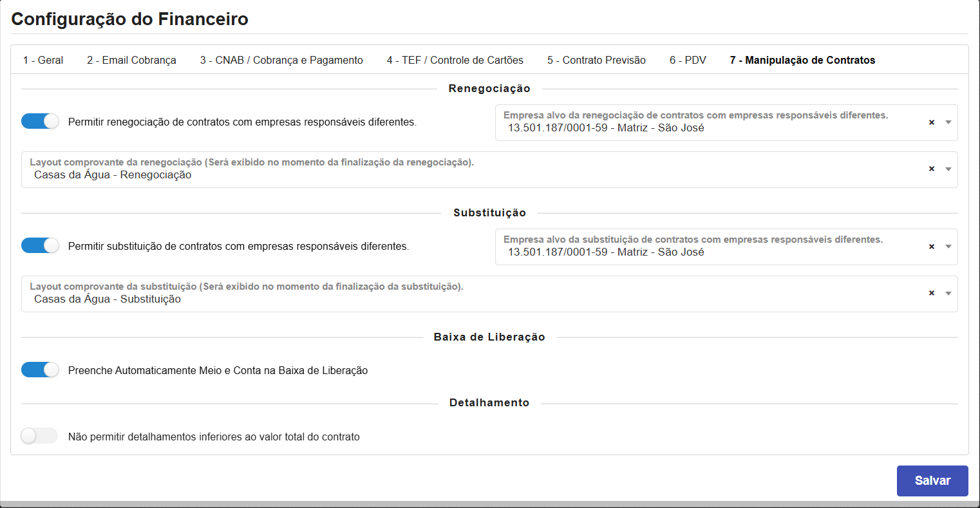Clear the renegociação layout selection
Image resolution: width=980 pixels, height=508 pixels.
coord(931,169)
